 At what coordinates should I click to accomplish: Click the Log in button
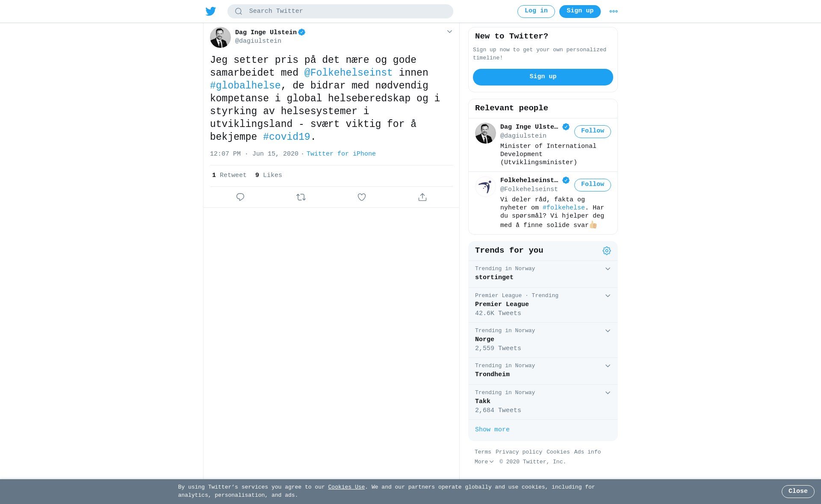536,12
